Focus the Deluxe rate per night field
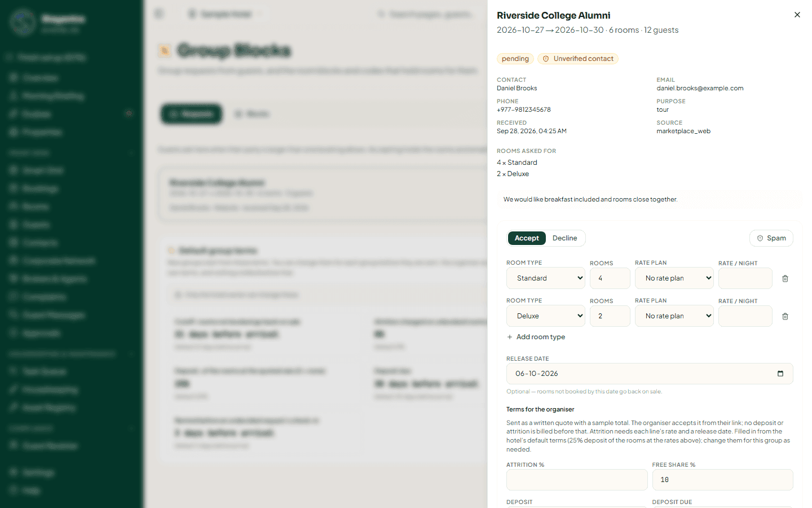 745,316
